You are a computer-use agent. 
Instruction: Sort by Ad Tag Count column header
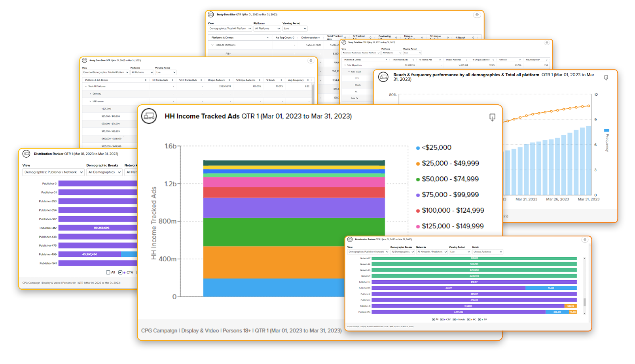284,38
